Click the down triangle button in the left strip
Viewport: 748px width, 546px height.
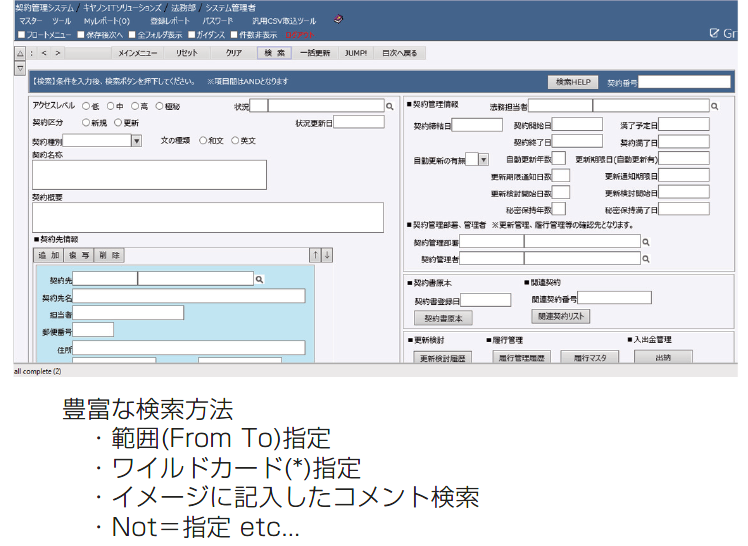(x=20, y=69)
